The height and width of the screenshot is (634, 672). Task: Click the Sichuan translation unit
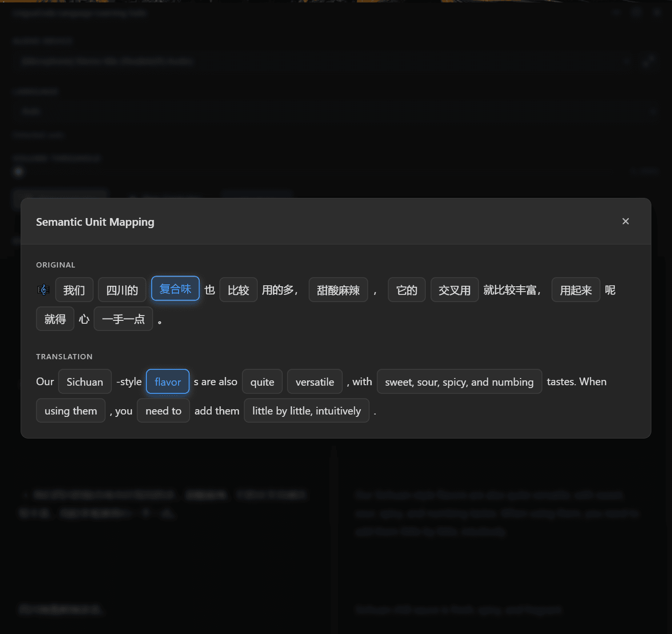click(85, 382)
